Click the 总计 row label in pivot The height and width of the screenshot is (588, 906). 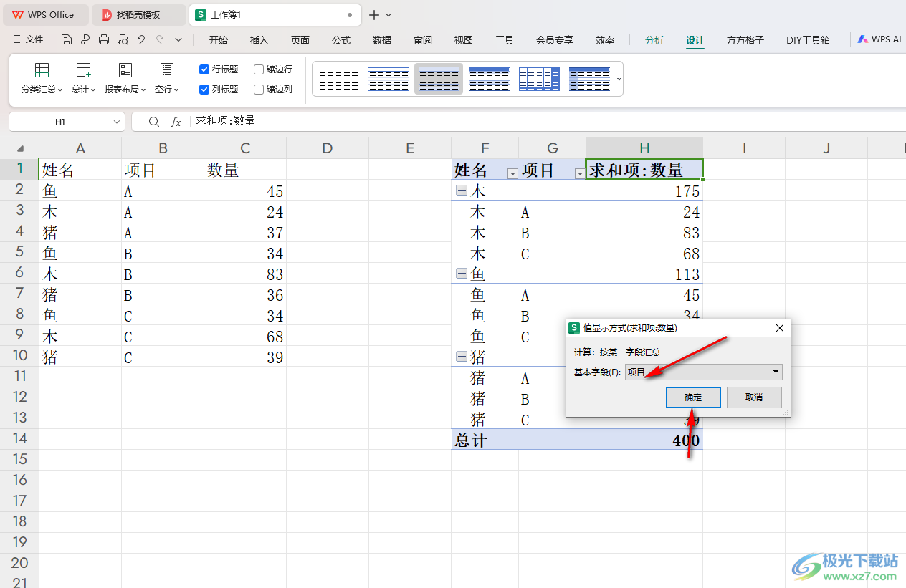pyautogui.click(x=470, y=440)
